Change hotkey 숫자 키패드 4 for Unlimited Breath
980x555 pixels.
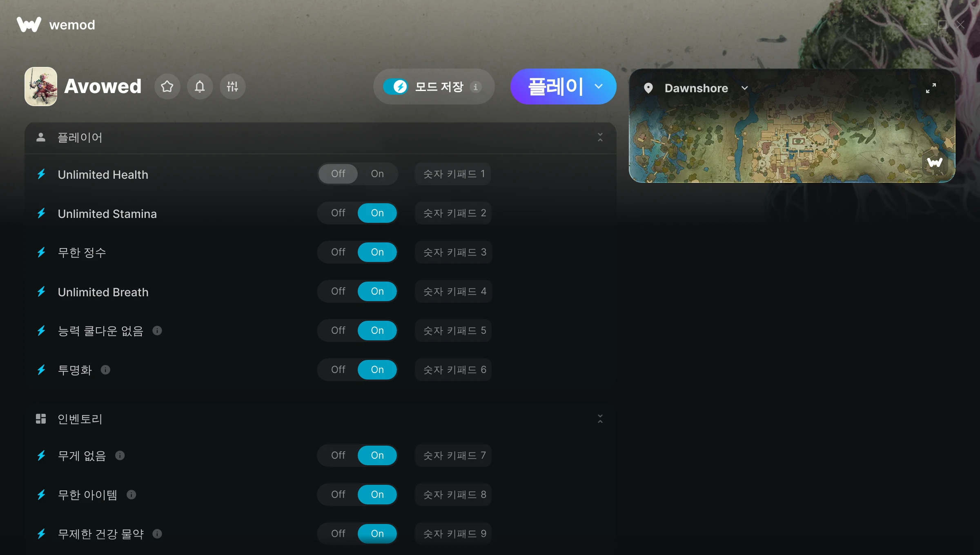(454, 291)
